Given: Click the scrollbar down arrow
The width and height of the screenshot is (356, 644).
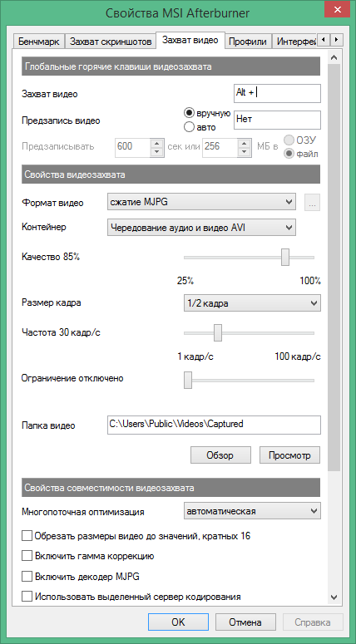Looking at the screenshot, I should pyautogui.click(x=334, y=597).
